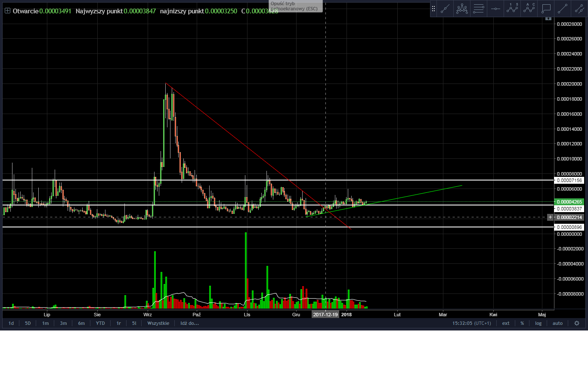588x389 pixels.
Task: Select Elliott Impulse Wave 12345 tool
Action: [x=512, y=9]
